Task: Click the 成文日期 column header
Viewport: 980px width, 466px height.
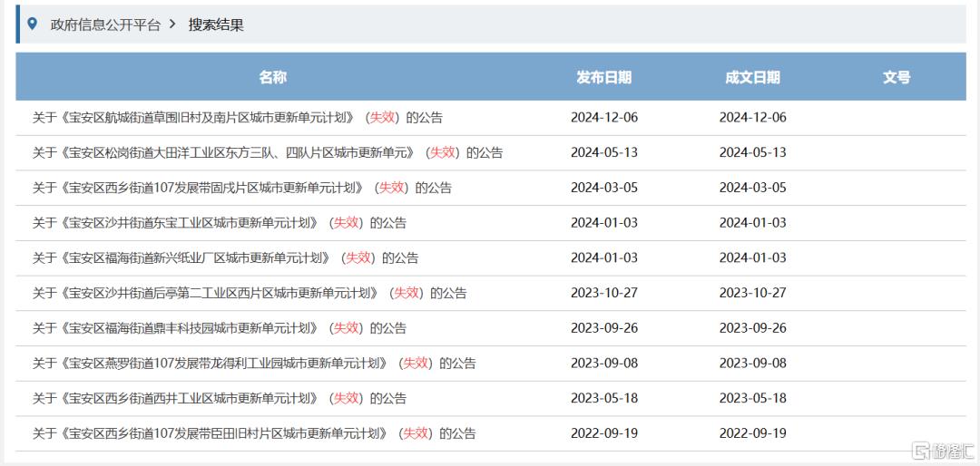Action: pyautogui.click(x=752, y=77)
